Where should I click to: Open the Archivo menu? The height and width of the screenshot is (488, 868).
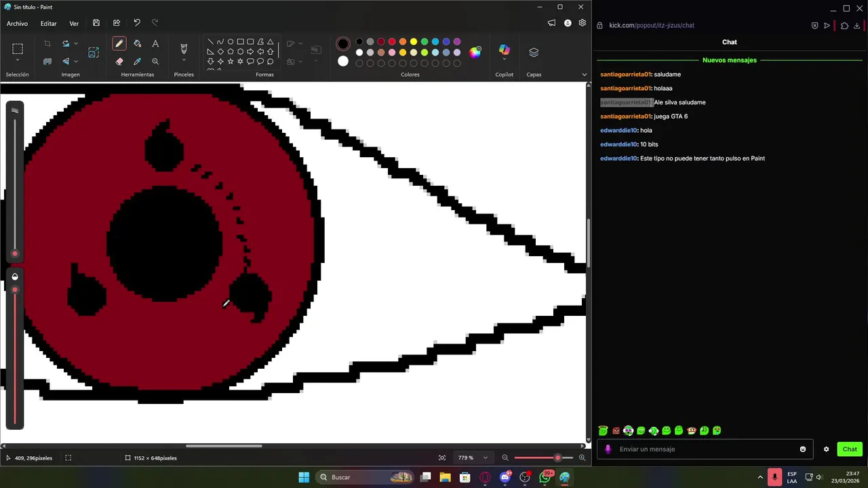[18, 24]
